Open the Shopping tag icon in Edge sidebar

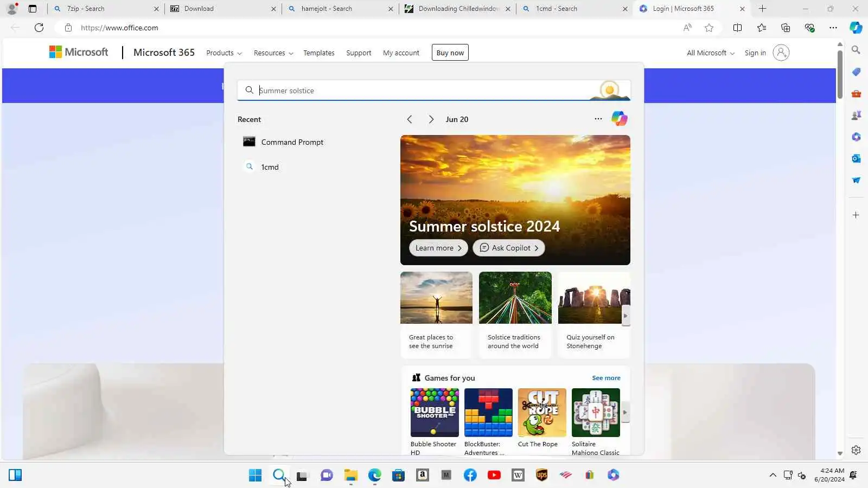click(856, 72)
